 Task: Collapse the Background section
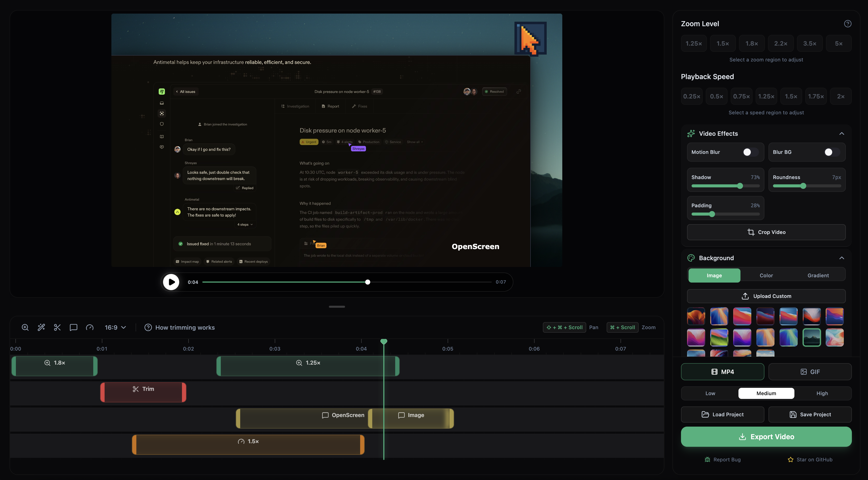click(842, 258)
